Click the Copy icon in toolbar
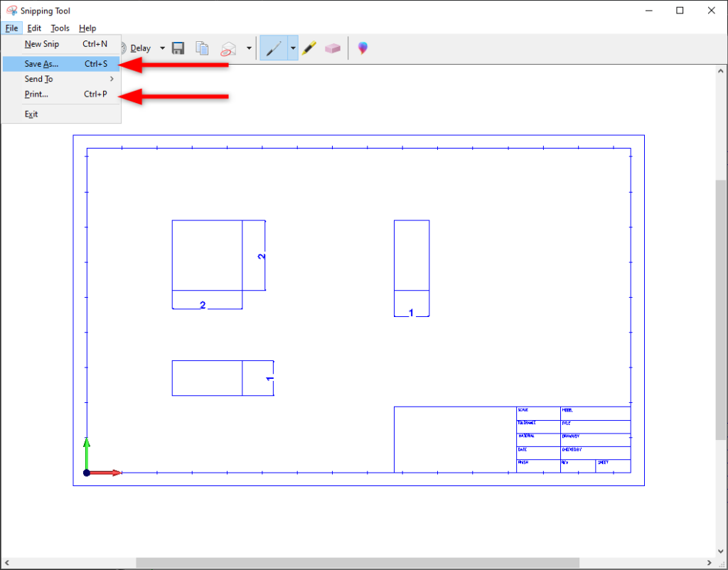Viewport: 728px width, 570px height. tap(203, 48)
